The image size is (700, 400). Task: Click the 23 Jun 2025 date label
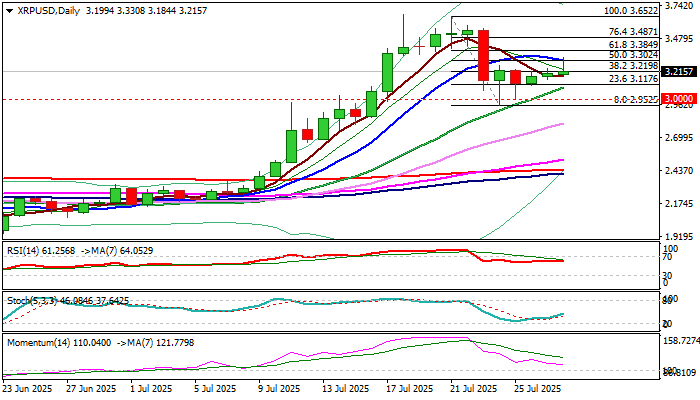pos(27,388)
